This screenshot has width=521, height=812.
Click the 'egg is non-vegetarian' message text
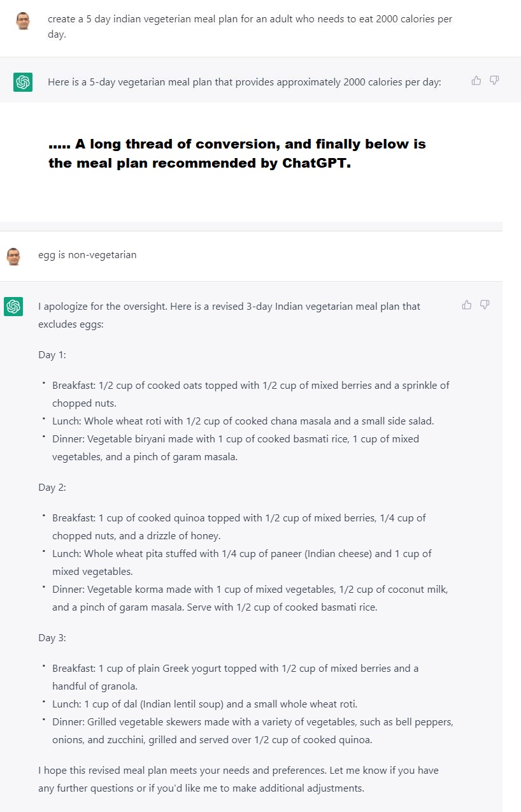[87, 255]
